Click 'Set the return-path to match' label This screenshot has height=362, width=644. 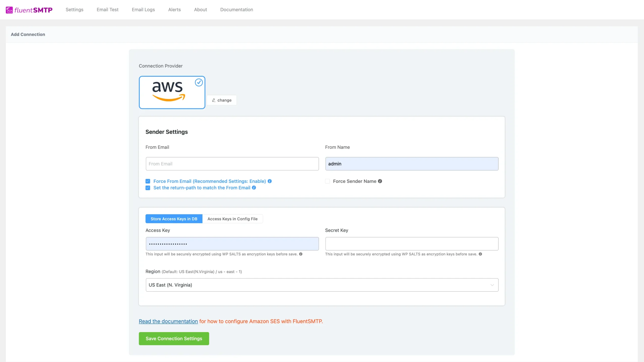point(202,188)
